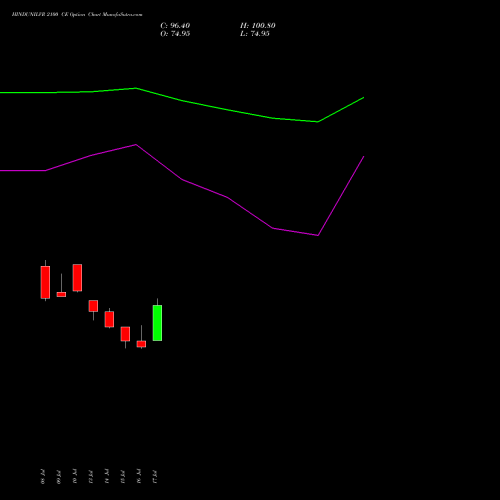This screenshot has width=500, height=500.
Task: Click the purple indicator line on the chart
Action: (182, 179)
